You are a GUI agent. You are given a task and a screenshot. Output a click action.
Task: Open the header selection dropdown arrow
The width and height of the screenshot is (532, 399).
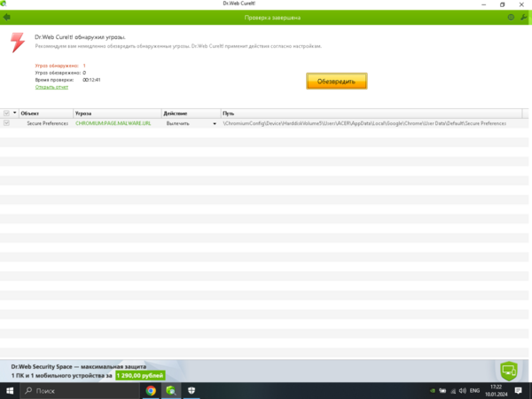[14, 113]
